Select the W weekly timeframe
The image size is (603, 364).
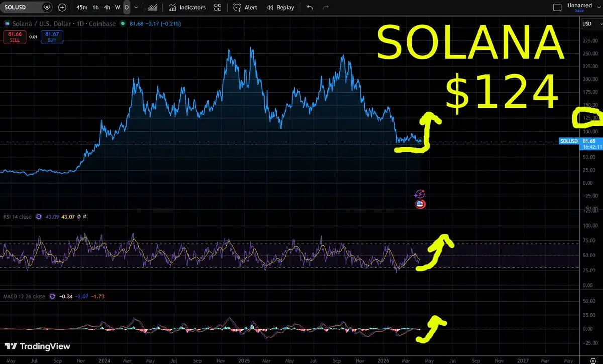click(x=117, y=7)
